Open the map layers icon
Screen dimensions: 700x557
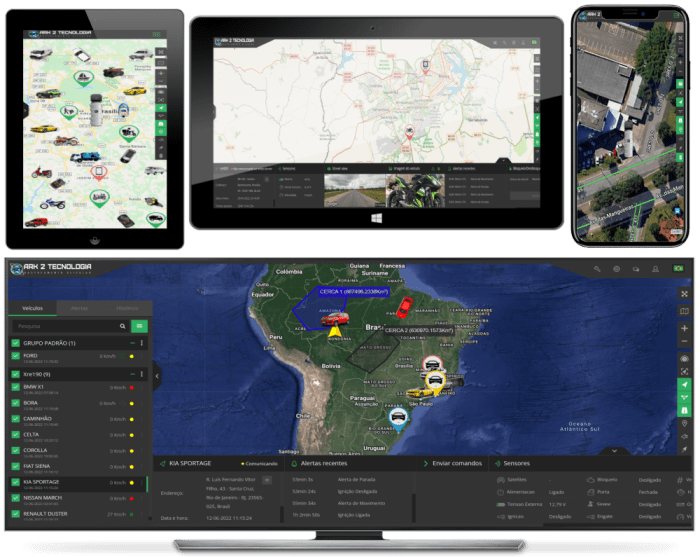point(684,311)
